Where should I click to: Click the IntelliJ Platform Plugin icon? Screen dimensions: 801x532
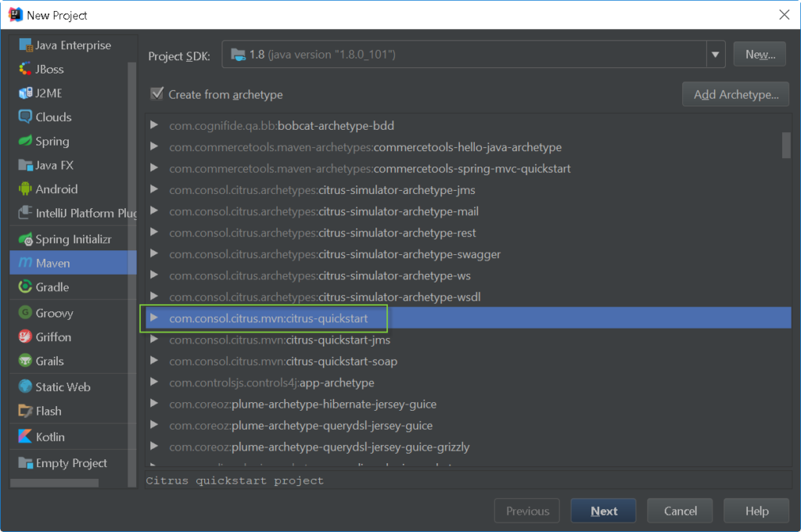tap(25, 212)
